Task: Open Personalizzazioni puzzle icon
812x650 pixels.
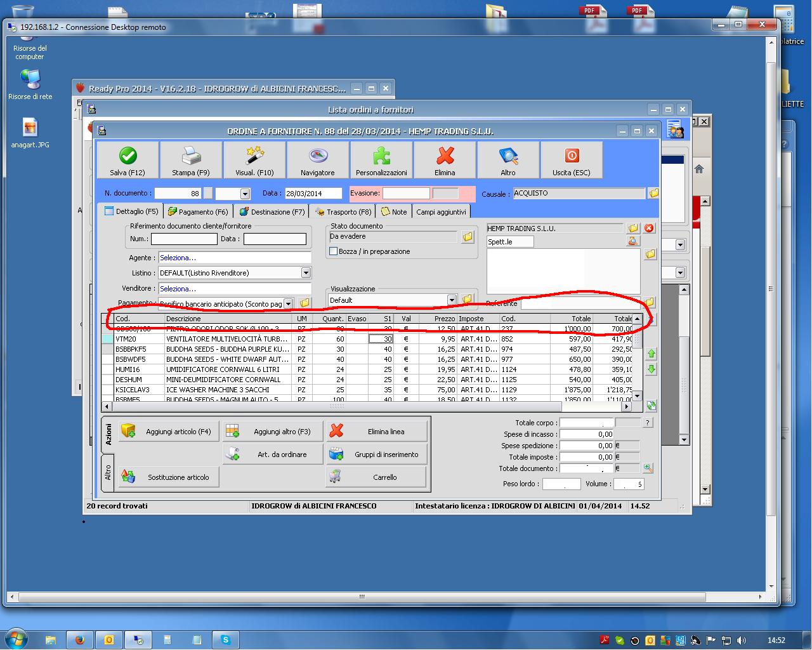Action: pos(381,160)
